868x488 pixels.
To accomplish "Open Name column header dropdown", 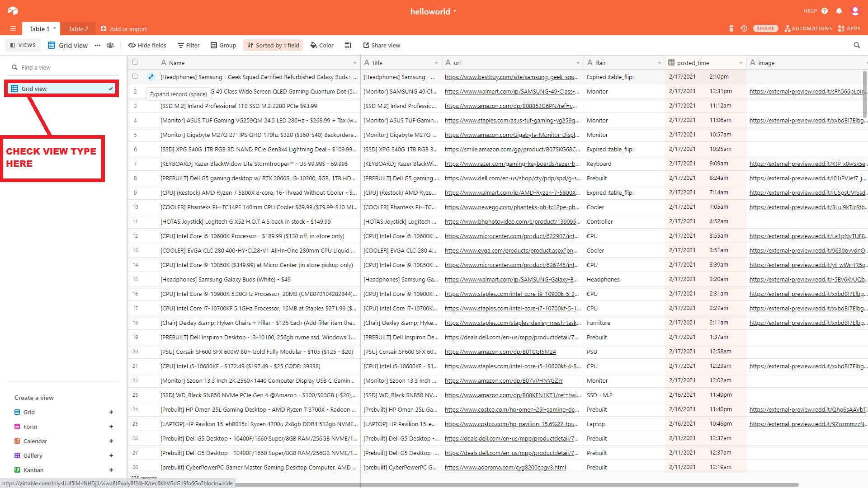I will 355,63.
